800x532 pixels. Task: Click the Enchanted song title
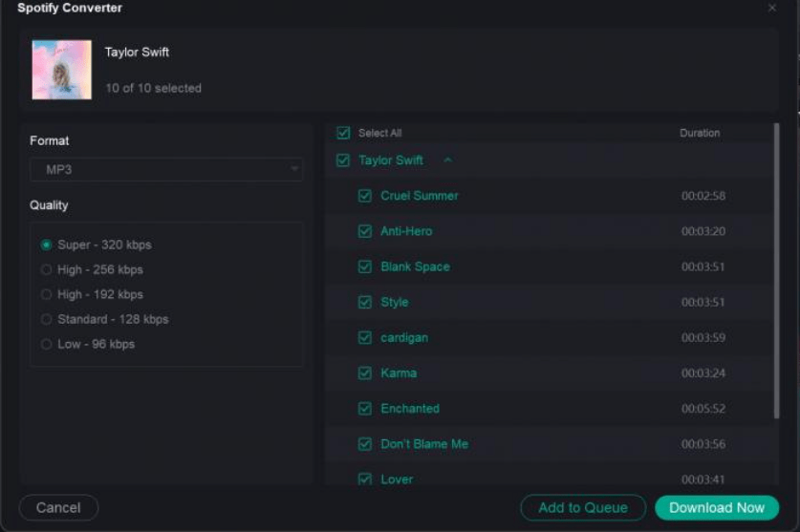(x=410, y=409)
